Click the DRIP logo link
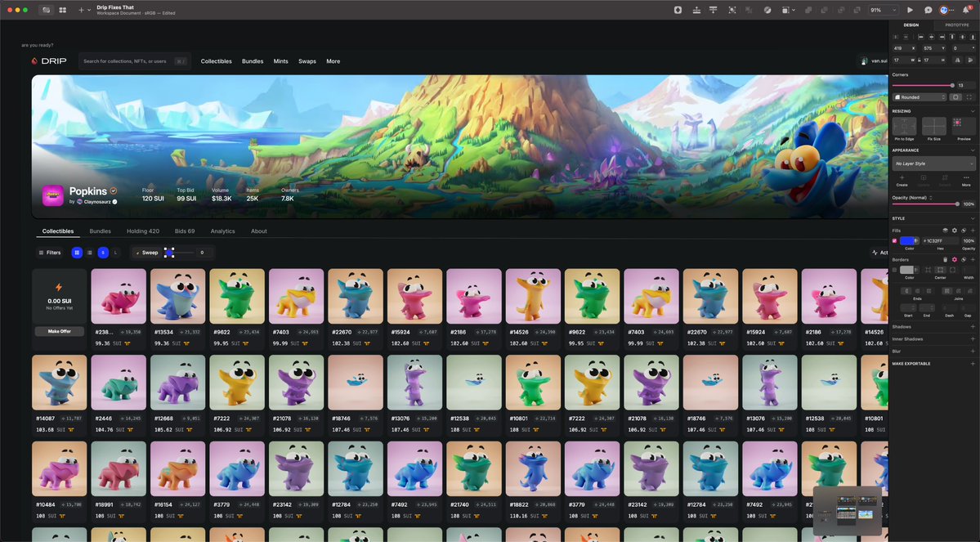 49,61
